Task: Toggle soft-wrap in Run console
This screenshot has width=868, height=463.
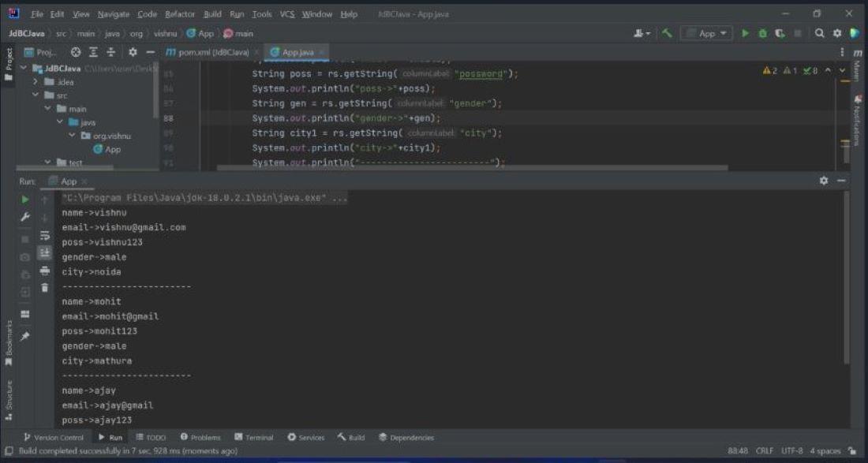Action: point(45,236)
